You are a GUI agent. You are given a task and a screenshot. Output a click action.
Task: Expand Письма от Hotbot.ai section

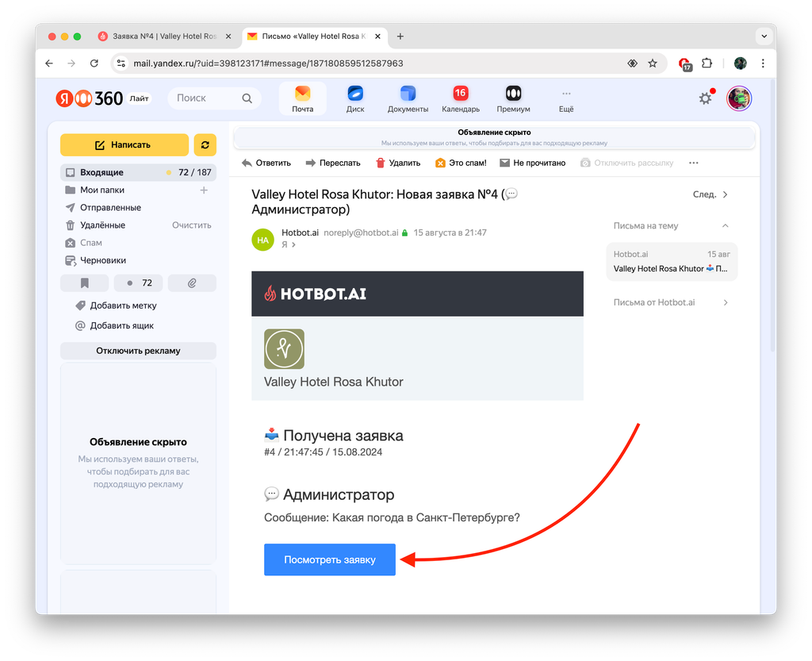[725, 302]
